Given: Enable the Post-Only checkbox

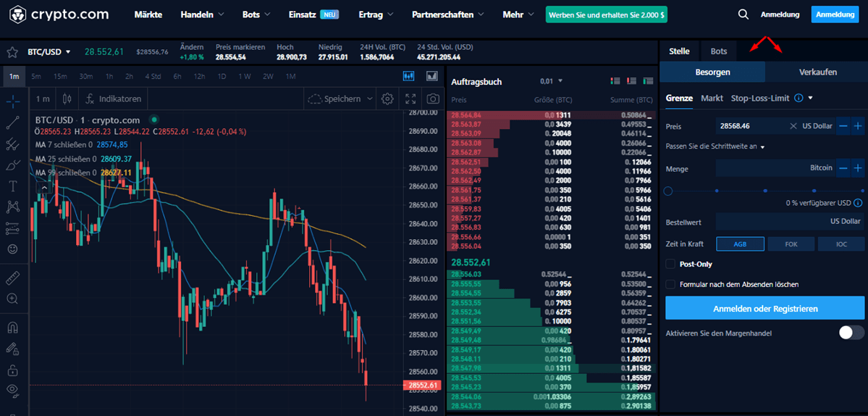Looking at the screenshot, I should pos(670,265).
